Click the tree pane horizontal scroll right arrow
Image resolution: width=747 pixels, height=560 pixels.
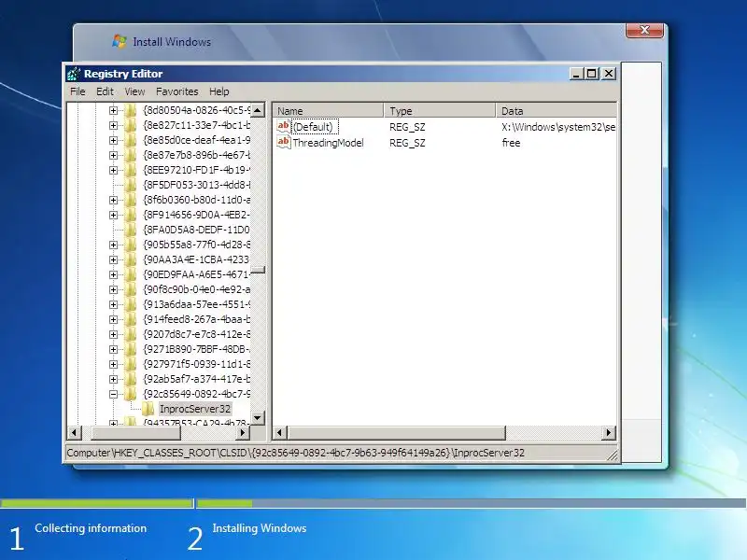(x=243, y=433)
